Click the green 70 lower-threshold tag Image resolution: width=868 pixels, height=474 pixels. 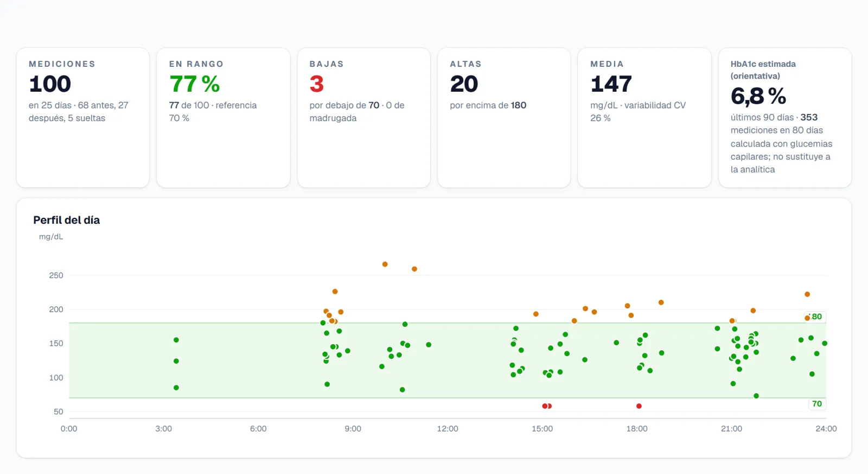pos(817,404)
